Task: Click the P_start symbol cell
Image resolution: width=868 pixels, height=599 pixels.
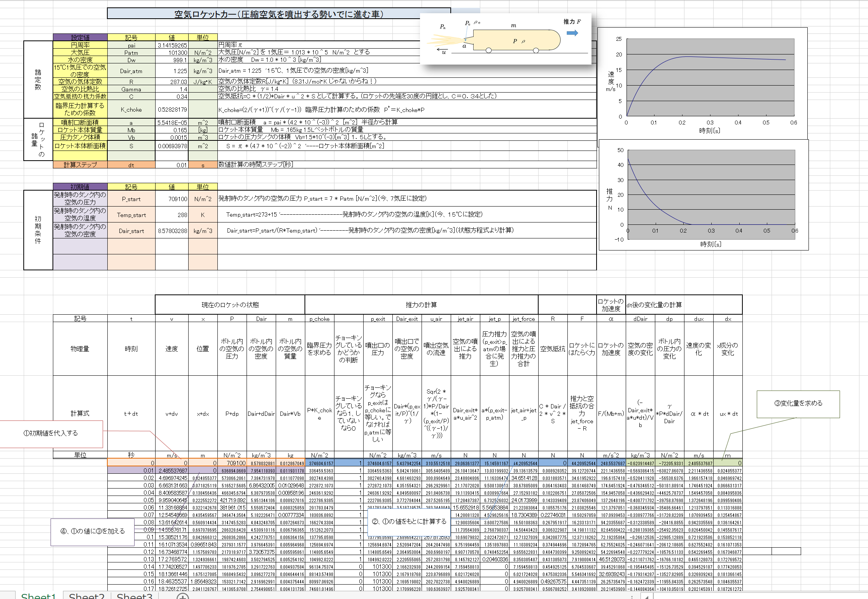Action: pos(131,199)
